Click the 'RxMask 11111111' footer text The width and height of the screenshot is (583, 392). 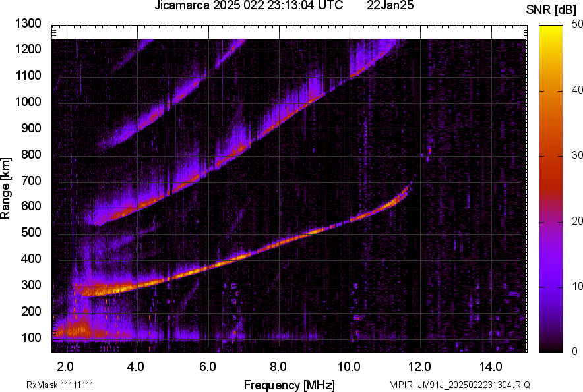(60, 385)
